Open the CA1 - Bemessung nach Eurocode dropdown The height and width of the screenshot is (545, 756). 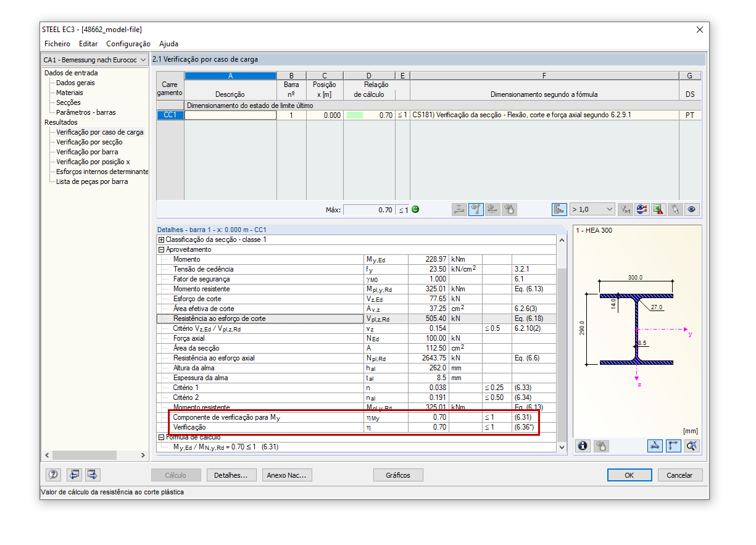click(x=95, y=60)
